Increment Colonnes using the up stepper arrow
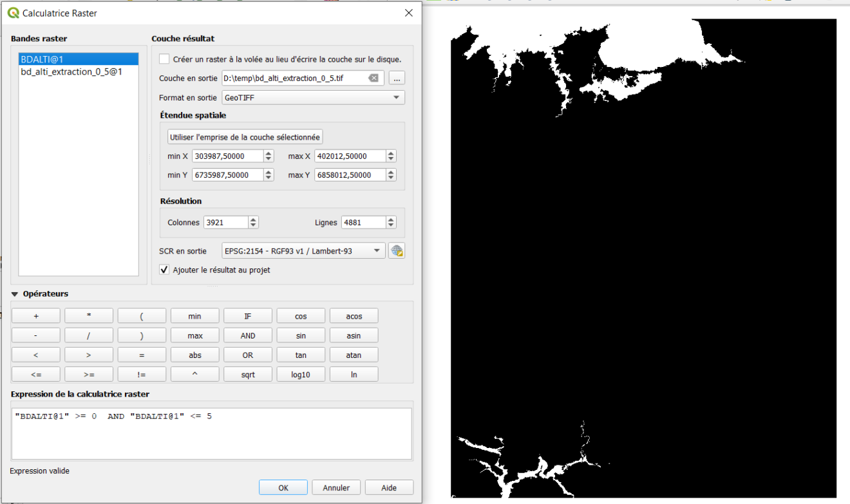The image size is (850, 504). point(252,219)
